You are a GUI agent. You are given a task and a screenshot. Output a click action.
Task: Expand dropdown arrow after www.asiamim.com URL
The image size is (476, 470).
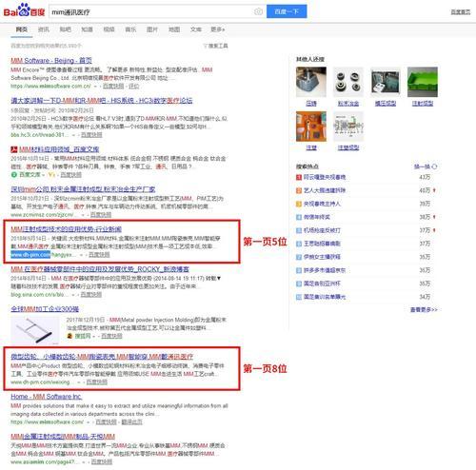pos(84,462)
